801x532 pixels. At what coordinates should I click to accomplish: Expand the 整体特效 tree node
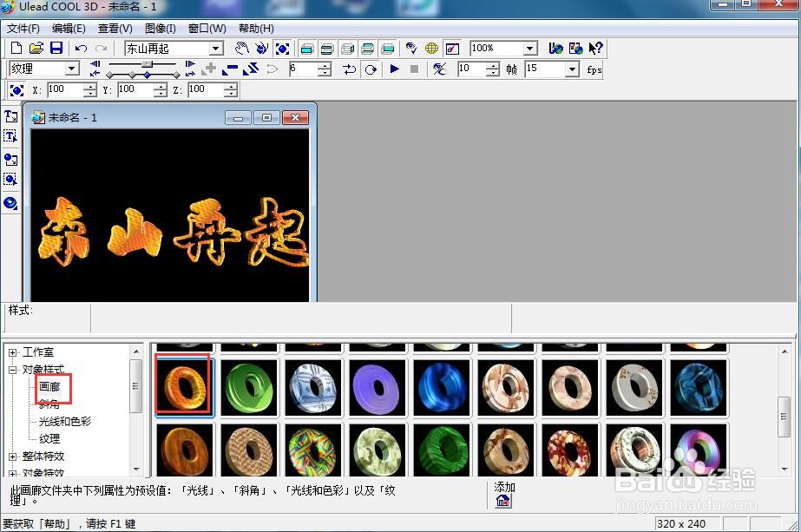(12, 456)
